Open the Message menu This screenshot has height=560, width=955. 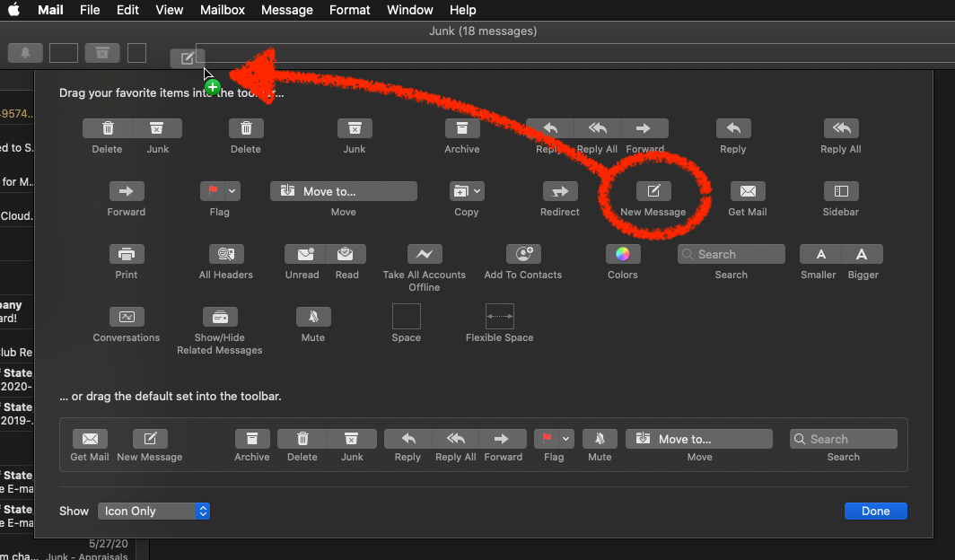287,10
